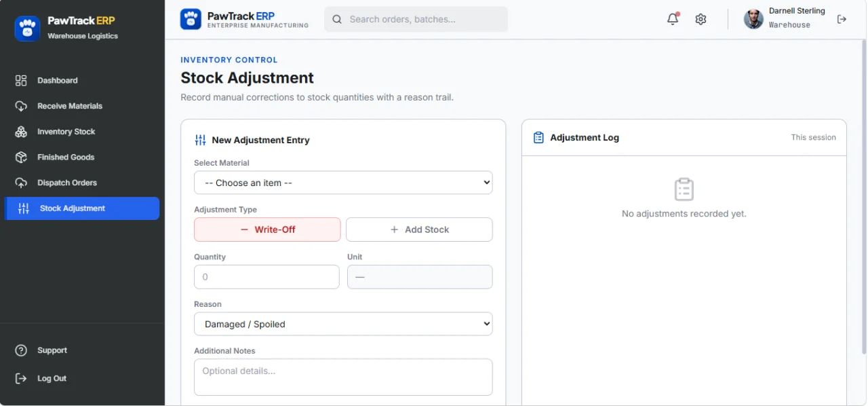Focus the Search orders, batches field

tap(416, 19)
